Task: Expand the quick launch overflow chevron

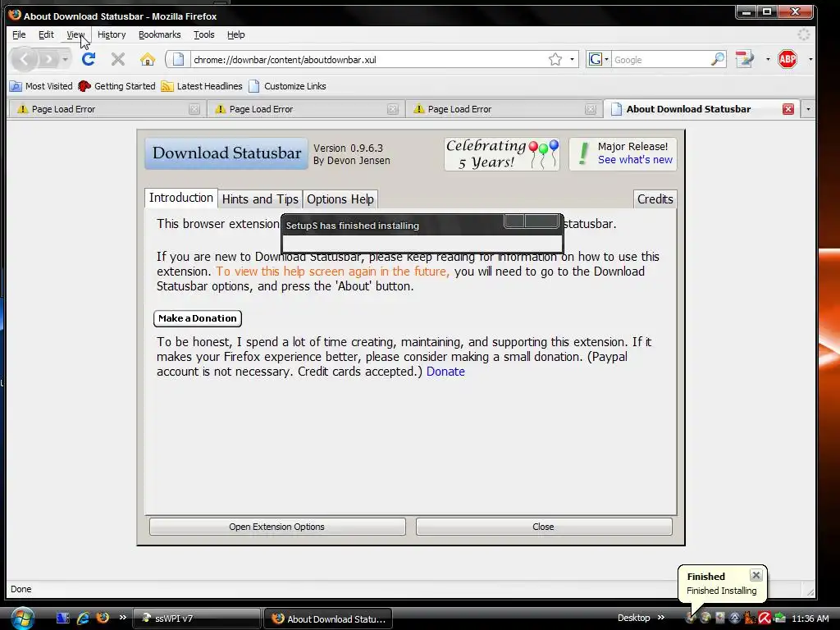Action: click(x=123, y=618)
